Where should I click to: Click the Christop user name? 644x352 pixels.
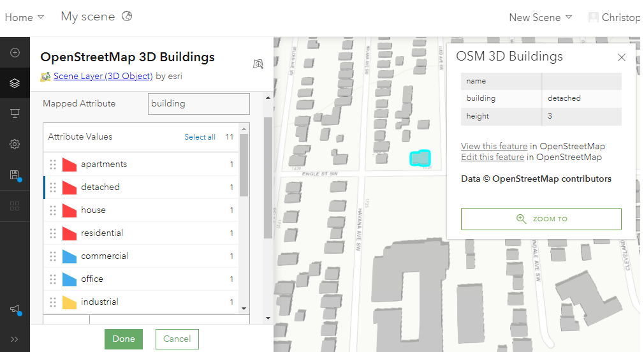pos(621,17)
